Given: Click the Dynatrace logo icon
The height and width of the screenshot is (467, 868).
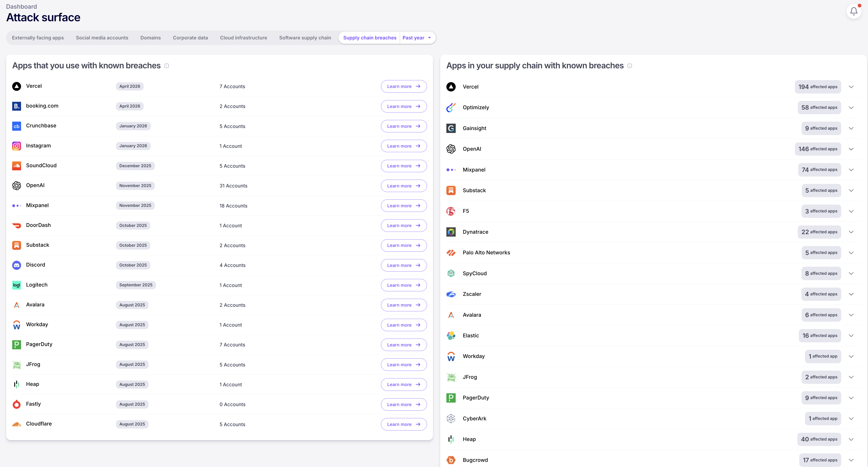Looking at the screenshot, I should pos(451,232).
